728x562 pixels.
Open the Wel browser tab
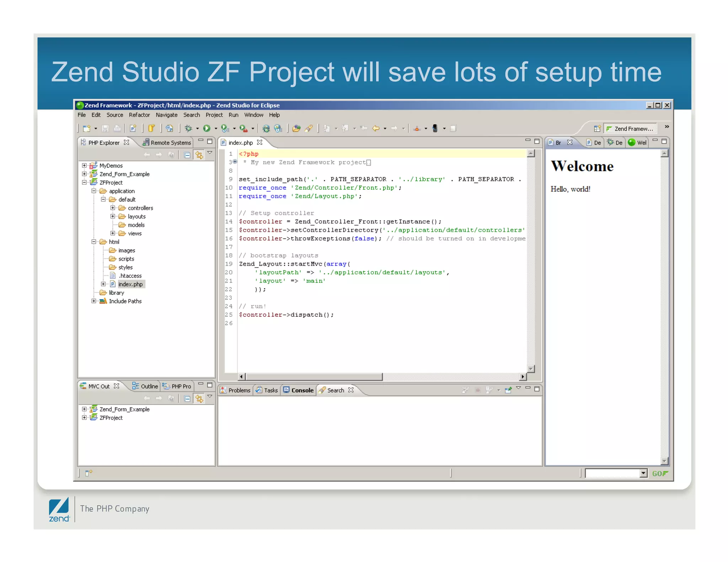pos(637,142)
